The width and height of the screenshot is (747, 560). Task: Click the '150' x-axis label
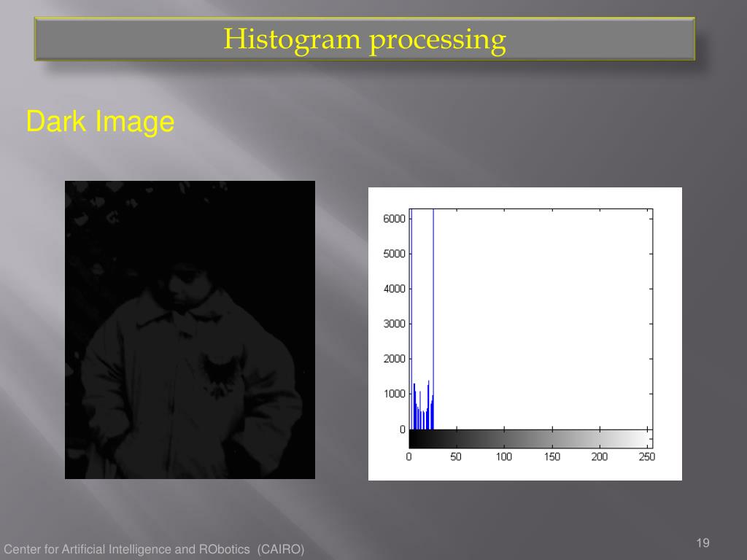(551, 456)
